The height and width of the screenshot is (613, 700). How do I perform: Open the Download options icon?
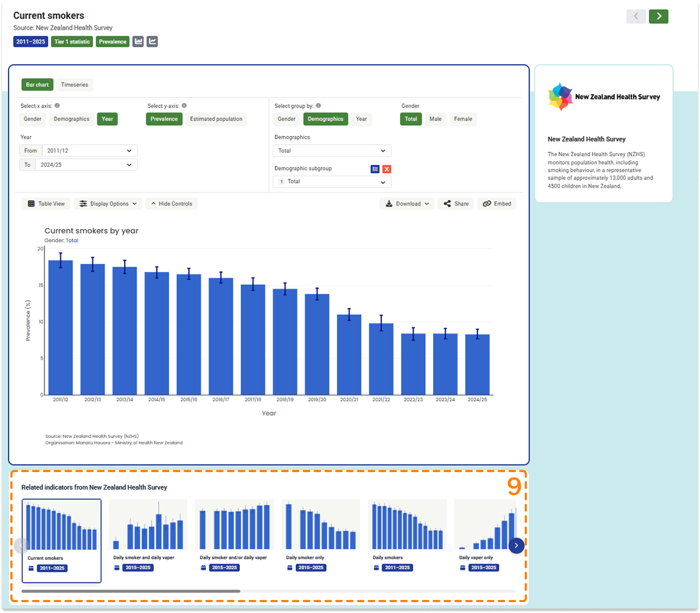point(407,203)
